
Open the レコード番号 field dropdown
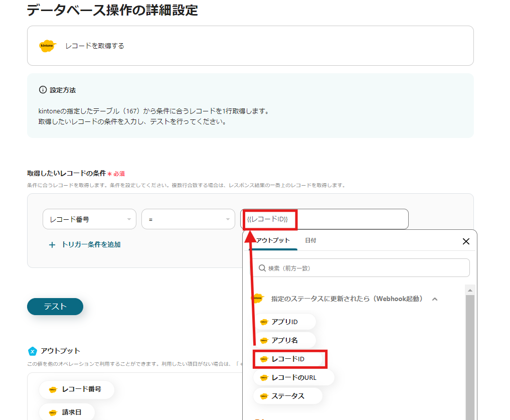tap(89, 219)
